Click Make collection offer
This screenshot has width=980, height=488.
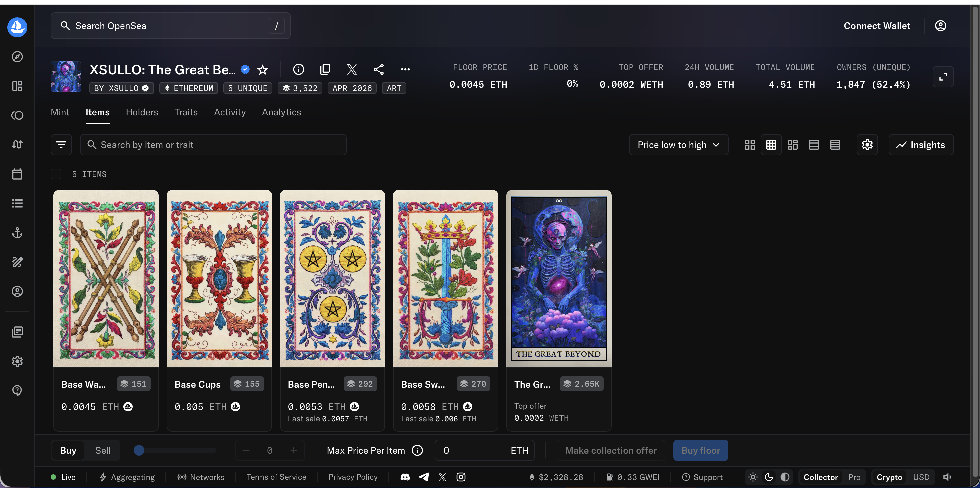[x=611, y=450]
